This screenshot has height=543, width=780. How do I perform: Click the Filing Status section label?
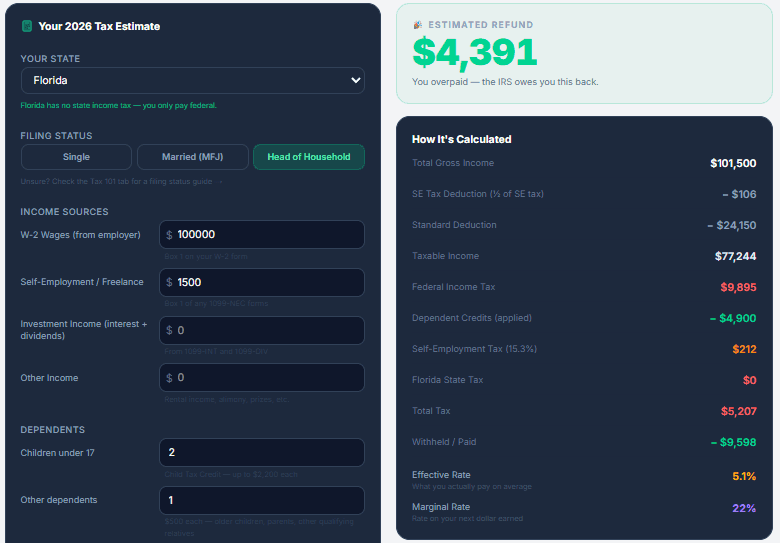pos(56,136)
